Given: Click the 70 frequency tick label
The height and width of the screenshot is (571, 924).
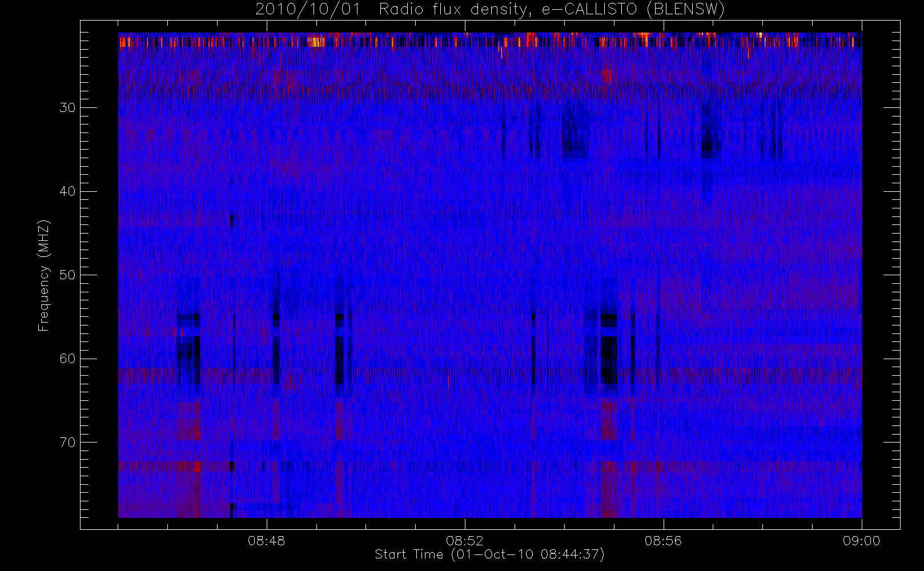Looking at the screenshot, I should (67, 443).
